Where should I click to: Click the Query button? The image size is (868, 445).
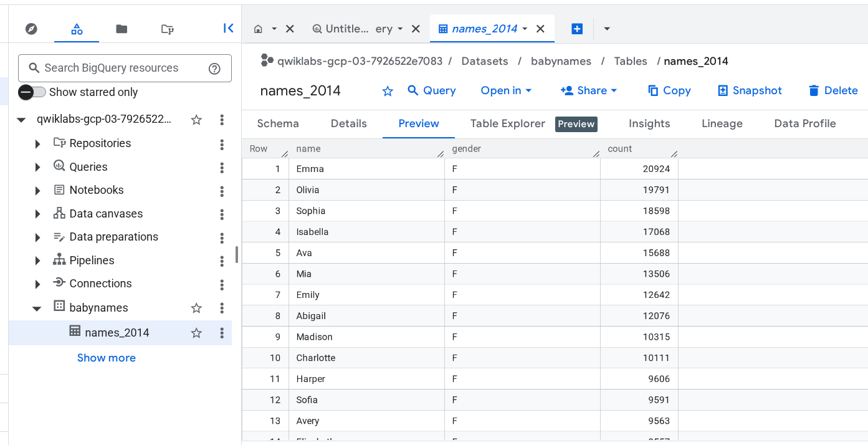(x=432, y=90)
